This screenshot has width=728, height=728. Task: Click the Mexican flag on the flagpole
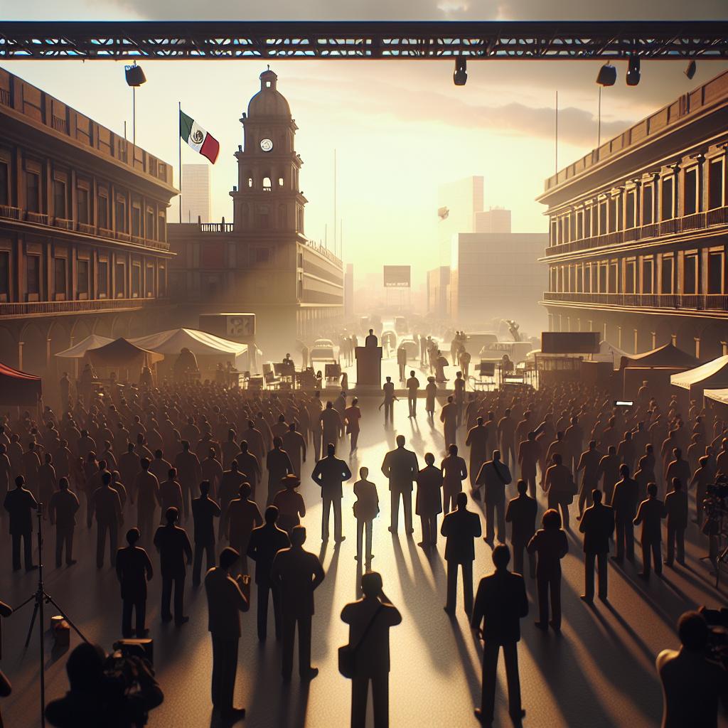198,136
